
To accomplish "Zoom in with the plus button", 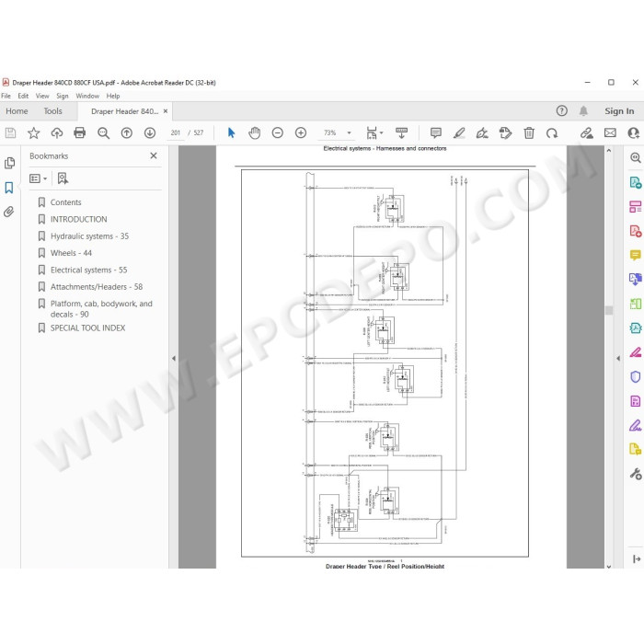I will point(301,132).
